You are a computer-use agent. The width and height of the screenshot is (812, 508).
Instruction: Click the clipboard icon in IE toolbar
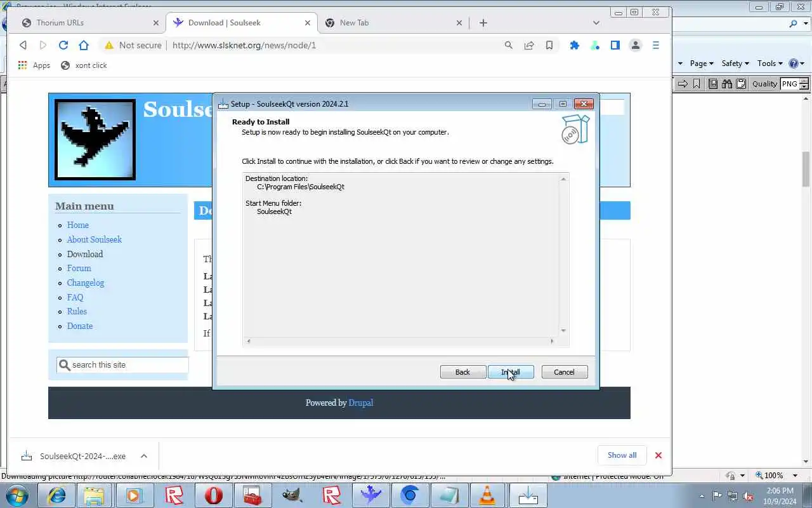tap(740, 84)
